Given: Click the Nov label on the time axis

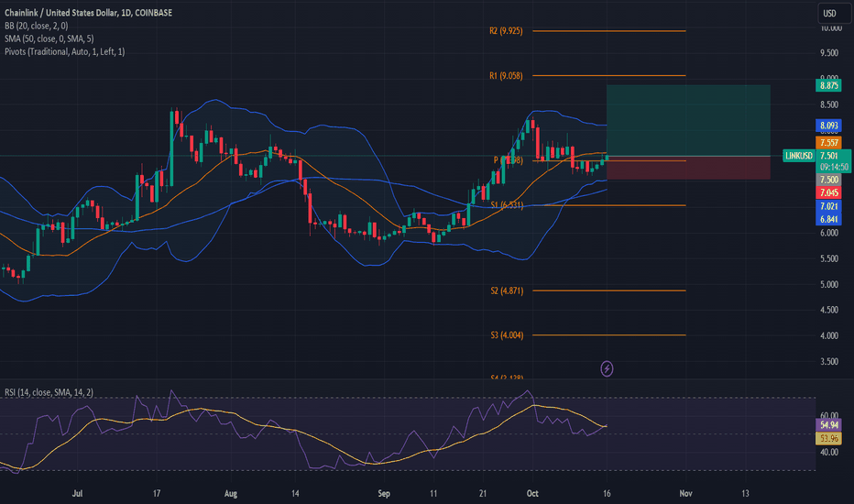Looking at the screenshot, I should pos(685,493).
